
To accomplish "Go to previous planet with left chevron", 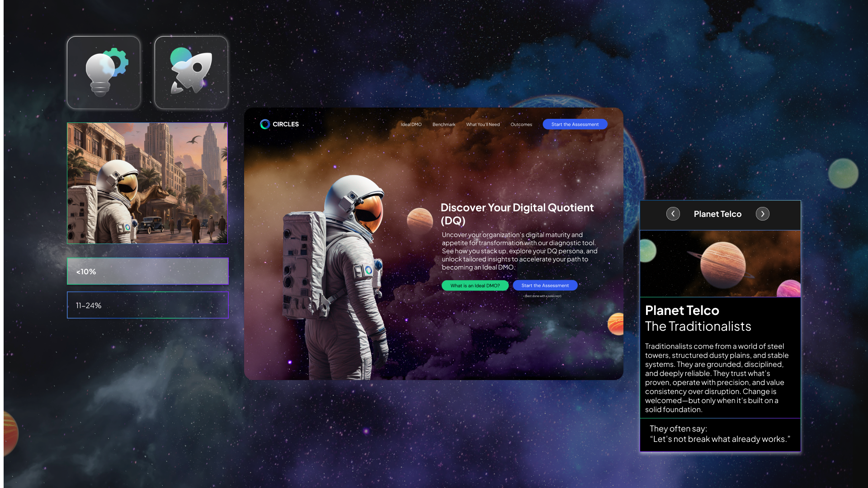I will point(673,214).
